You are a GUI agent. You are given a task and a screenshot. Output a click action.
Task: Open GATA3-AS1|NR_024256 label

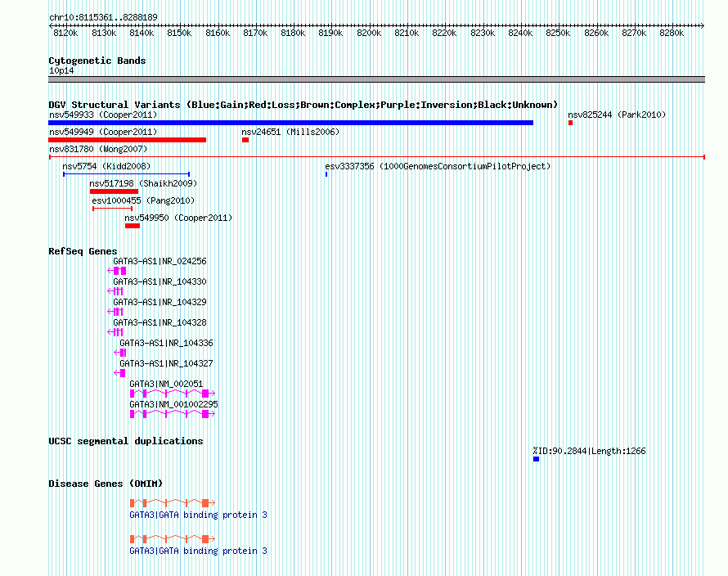pyautogui.click(x=160, y=261)
